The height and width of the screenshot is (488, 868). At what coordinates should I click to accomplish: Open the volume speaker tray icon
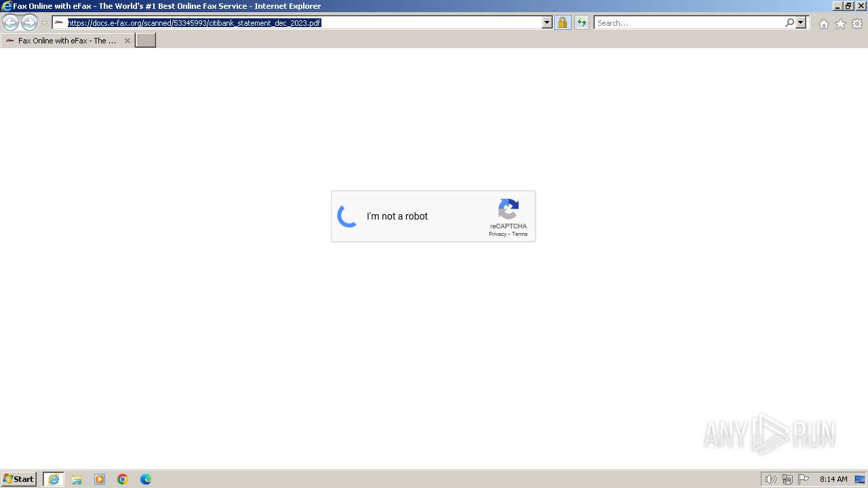(770, 479)
